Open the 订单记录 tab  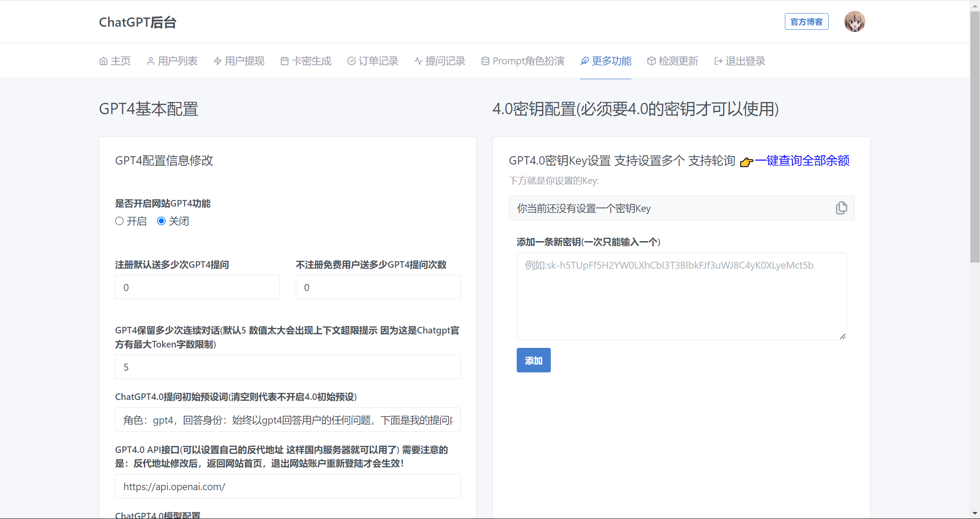373,61
